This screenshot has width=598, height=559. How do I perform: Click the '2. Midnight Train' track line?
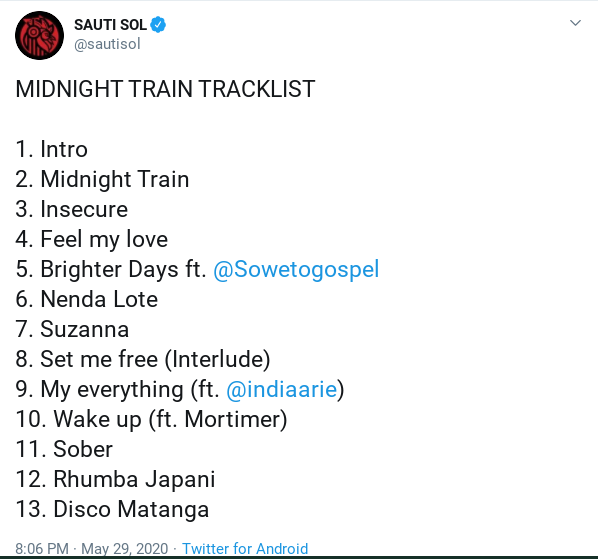click(102, 179)
